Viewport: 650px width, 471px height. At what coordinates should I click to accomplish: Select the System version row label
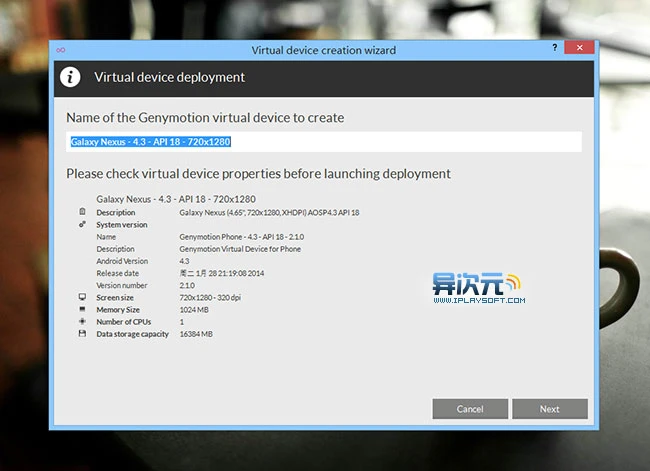click(x=121, y=225)
